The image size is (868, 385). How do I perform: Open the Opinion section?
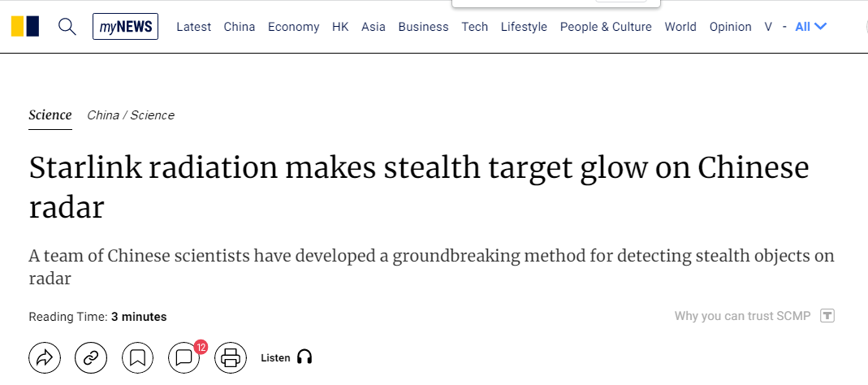(x=730, y=27)
